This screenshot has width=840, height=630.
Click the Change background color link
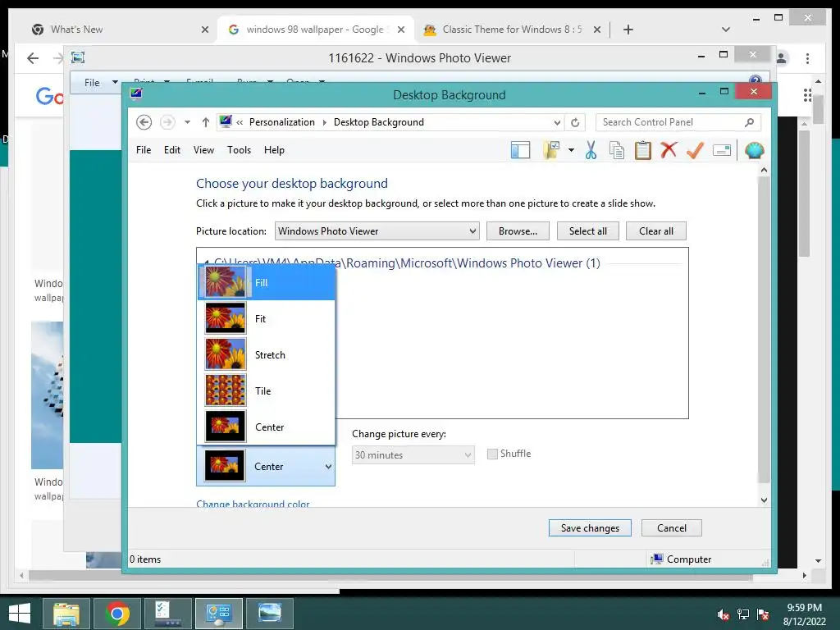tap(253, 504)
